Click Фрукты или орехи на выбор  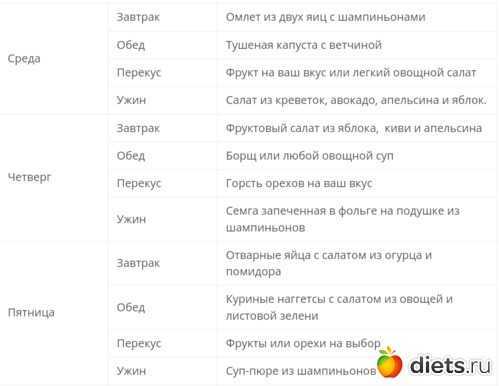click(303, 343)
